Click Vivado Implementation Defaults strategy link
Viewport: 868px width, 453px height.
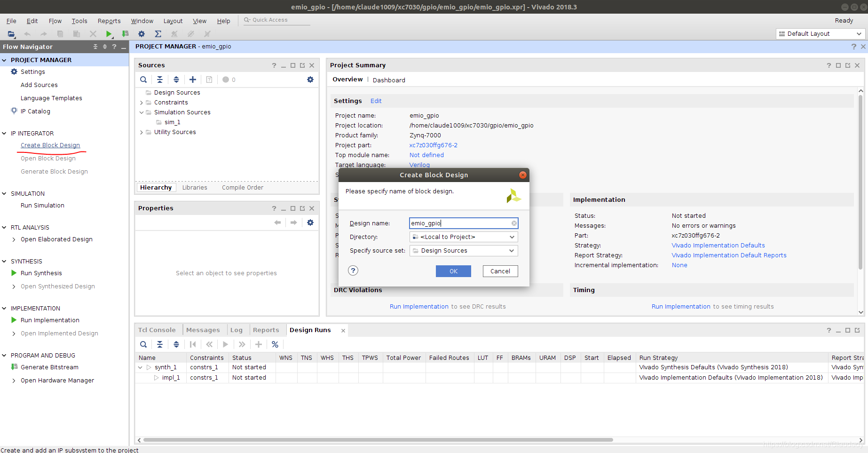point(718,246)
